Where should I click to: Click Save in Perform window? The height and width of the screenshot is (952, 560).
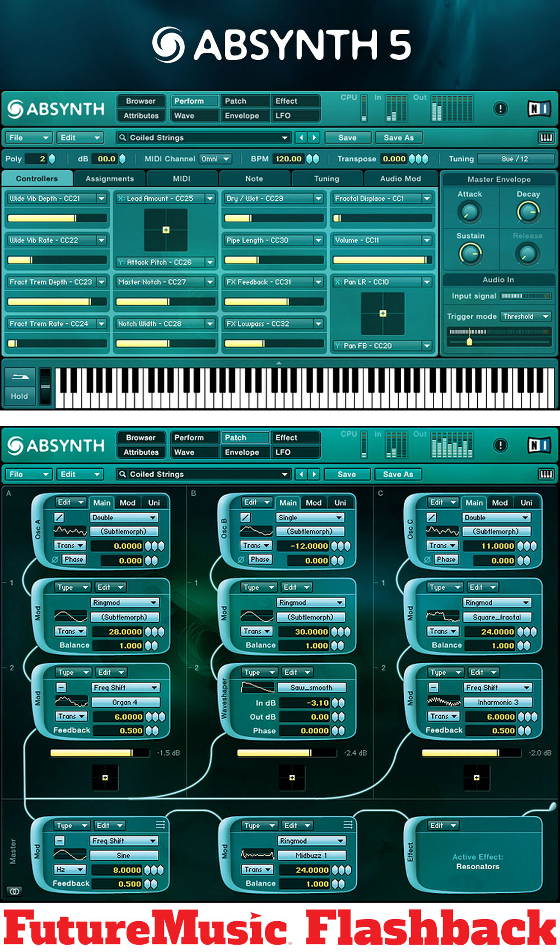(347, 138)
